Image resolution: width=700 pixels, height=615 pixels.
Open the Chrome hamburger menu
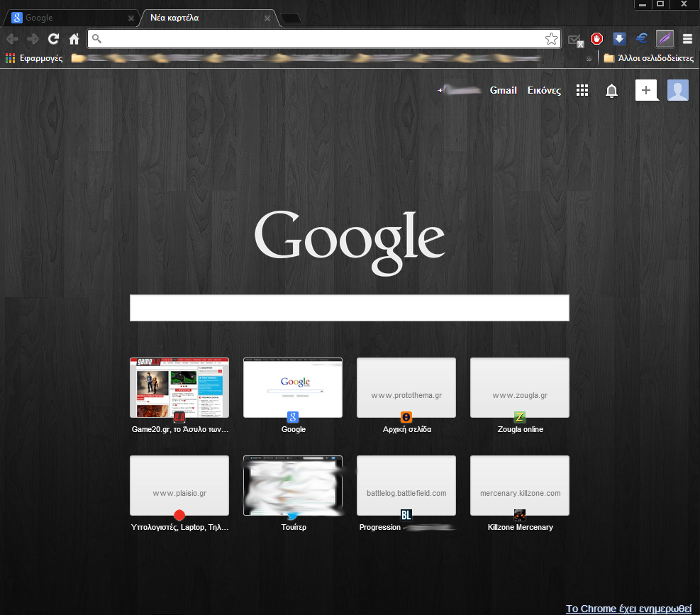click(687, 39)
